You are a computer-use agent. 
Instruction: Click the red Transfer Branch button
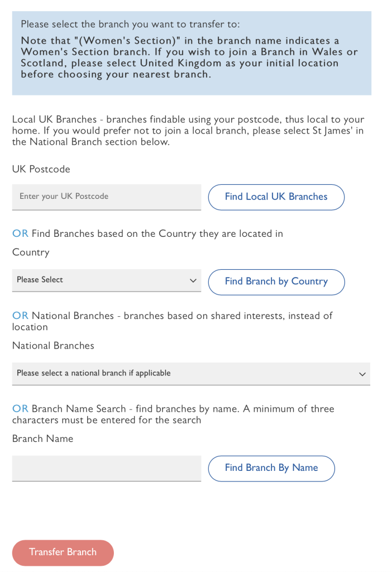63,552
